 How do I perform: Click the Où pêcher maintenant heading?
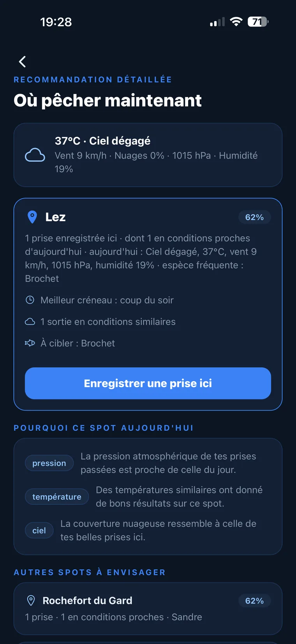click(x=107, y=100)
